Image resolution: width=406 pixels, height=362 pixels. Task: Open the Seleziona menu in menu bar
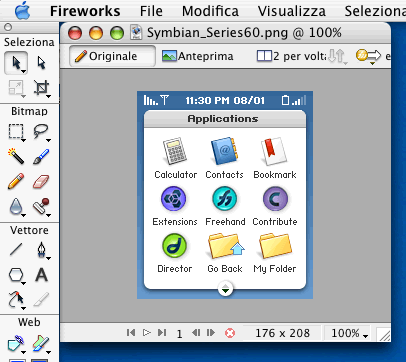click(375, 11)
